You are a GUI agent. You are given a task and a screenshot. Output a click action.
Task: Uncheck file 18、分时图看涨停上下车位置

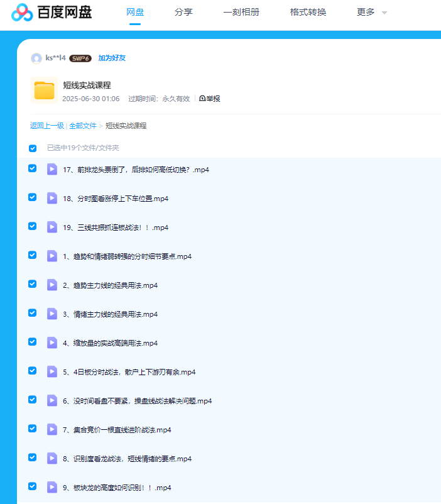pos(32,197)
